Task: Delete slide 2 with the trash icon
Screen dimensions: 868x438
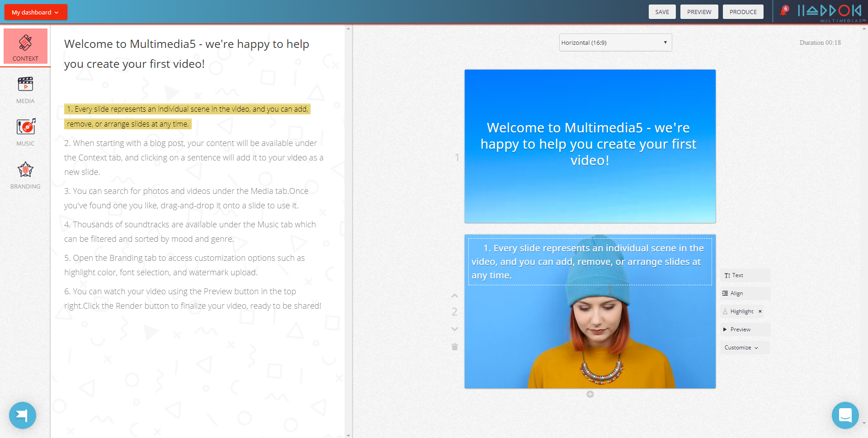Action: (x=455, y=347)
